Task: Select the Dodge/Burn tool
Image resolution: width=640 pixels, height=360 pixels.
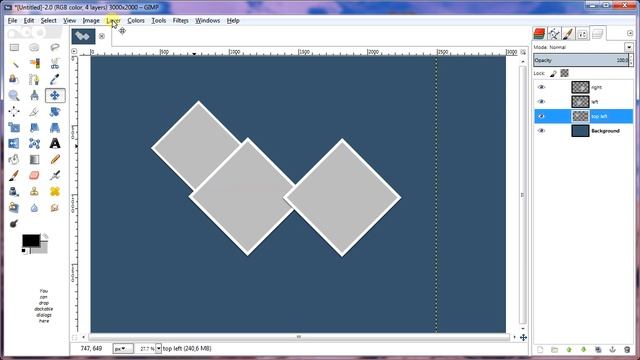Action: pos(14,223)
